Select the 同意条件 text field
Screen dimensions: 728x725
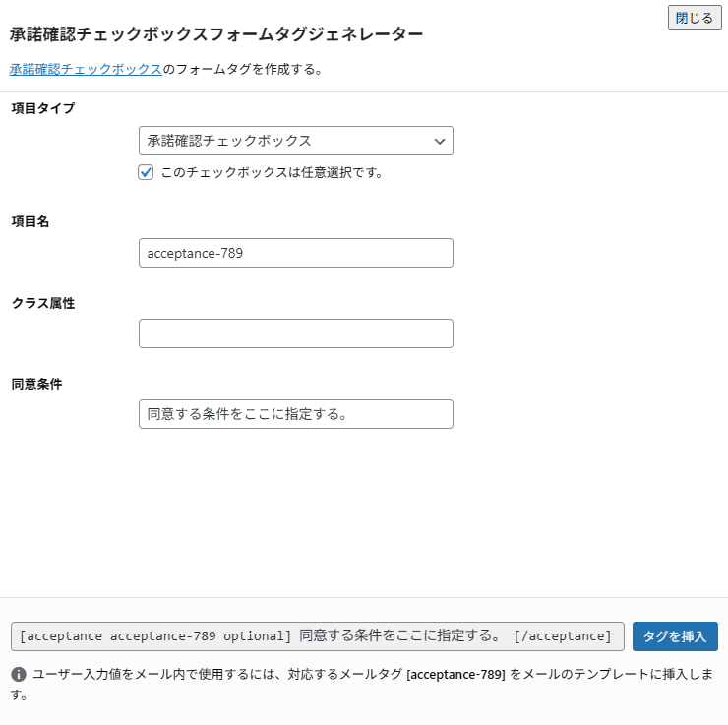click(x=295, y=414)
